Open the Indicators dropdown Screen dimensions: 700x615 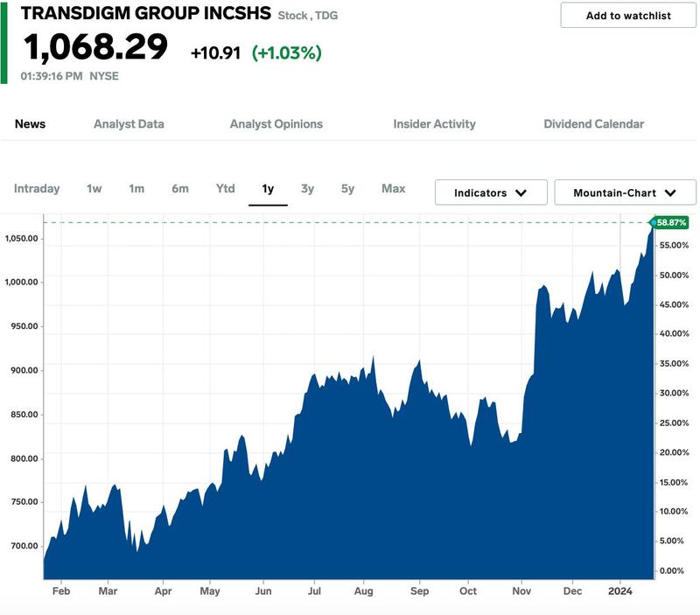point(491,192)
